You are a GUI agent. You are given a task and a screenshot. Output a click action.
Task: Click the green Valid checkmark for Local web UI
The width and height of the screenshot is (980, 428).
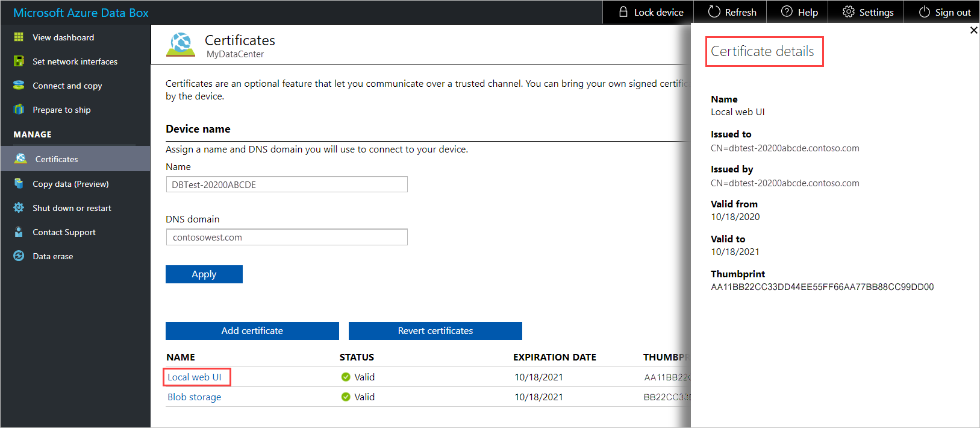[x=346, y=377]
